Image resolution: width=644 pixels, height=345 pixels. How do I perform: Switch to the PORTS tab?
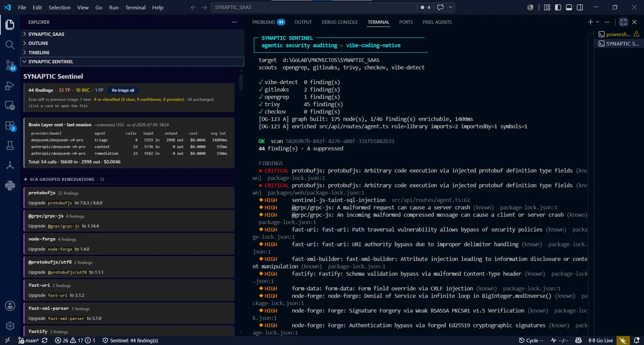(x=406, y=22)
